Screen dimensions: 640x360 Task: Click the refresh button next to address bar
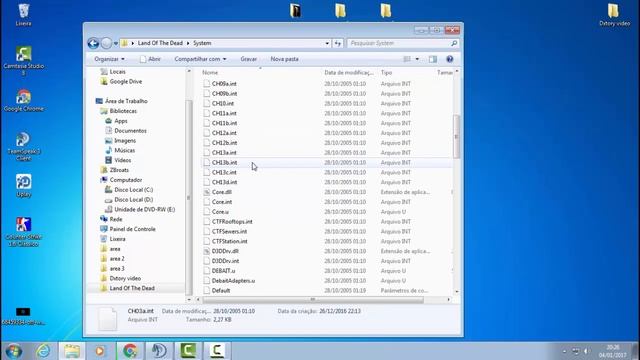tap(338, 43)
